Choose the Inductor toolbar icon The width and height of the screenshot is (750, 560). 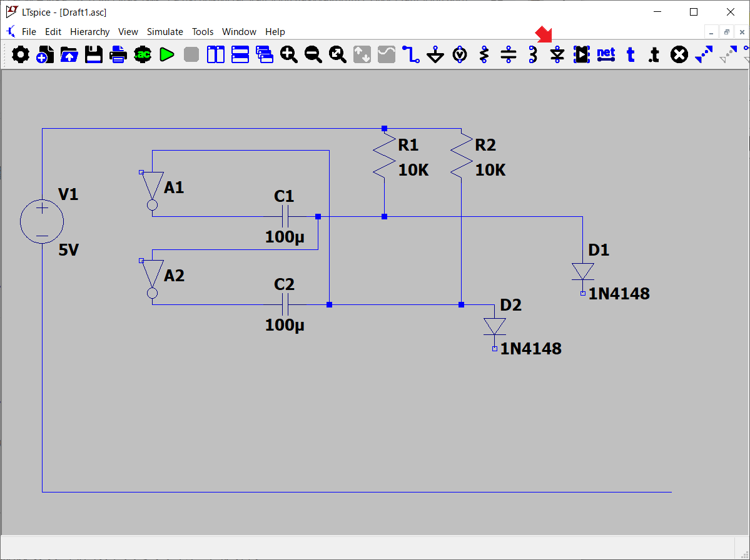tap(533, 55)
